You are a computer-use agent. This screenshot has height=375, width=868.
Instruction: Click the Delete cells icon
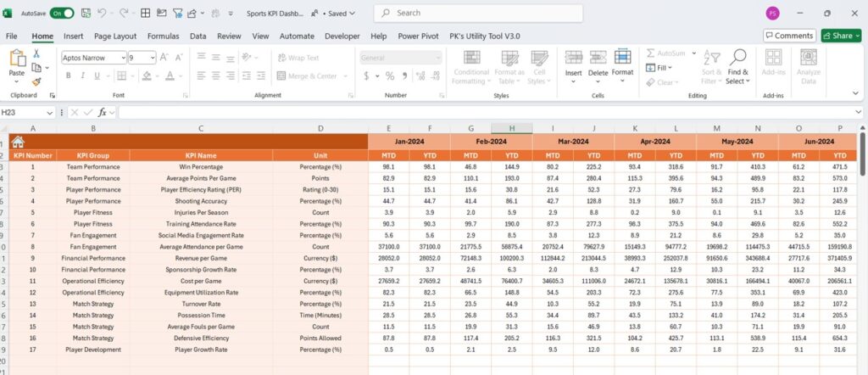(598, 58)
